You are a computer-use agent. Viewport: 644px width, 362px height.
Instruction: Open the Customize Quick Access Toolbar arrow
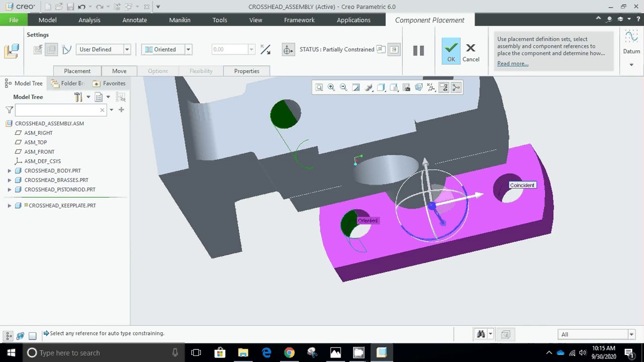click(158, 7)
